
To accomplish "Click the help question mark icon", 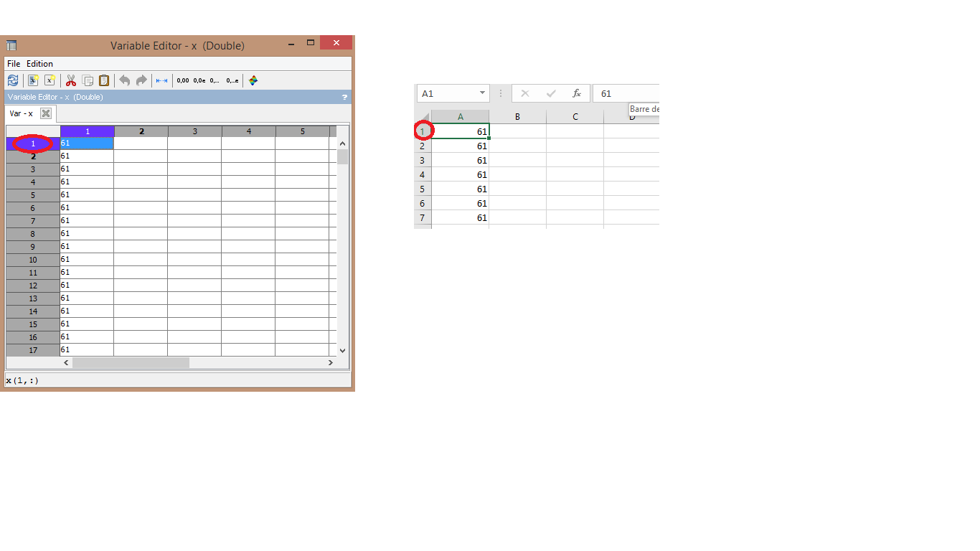I will 344,97.
